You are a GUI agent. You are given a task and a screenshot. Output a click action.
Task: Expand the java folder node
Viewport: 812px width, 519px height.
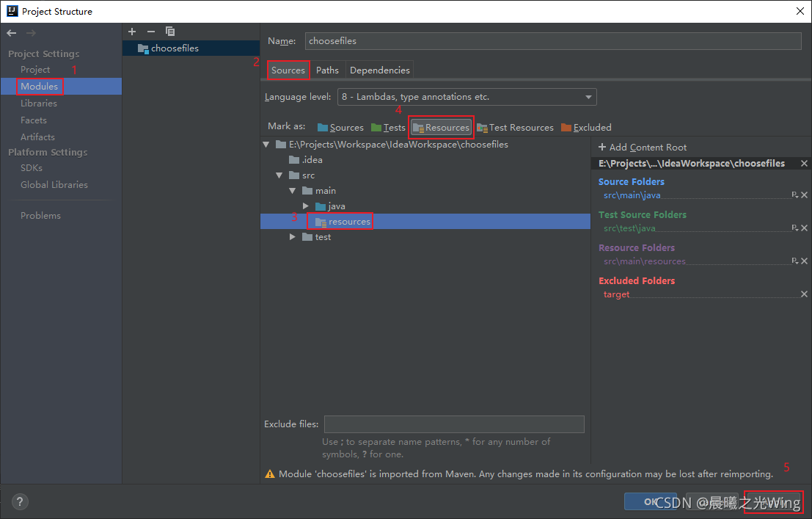point(306,206)
